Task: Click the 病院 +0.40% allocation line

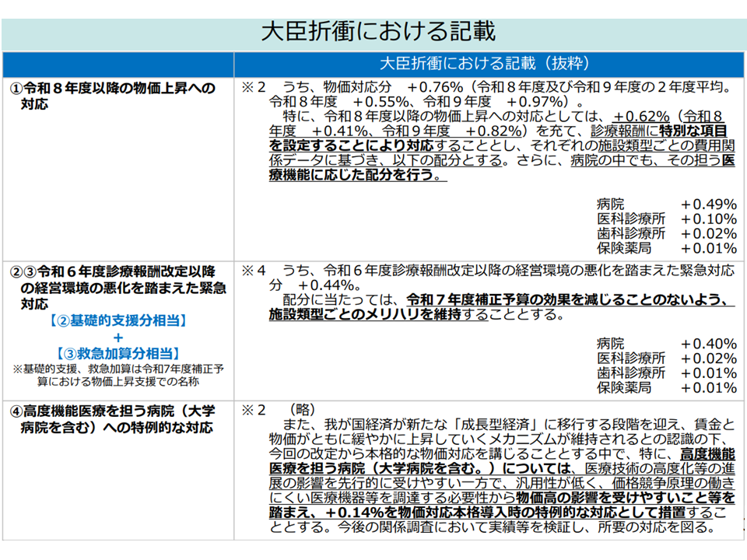Action: (666, 344)
